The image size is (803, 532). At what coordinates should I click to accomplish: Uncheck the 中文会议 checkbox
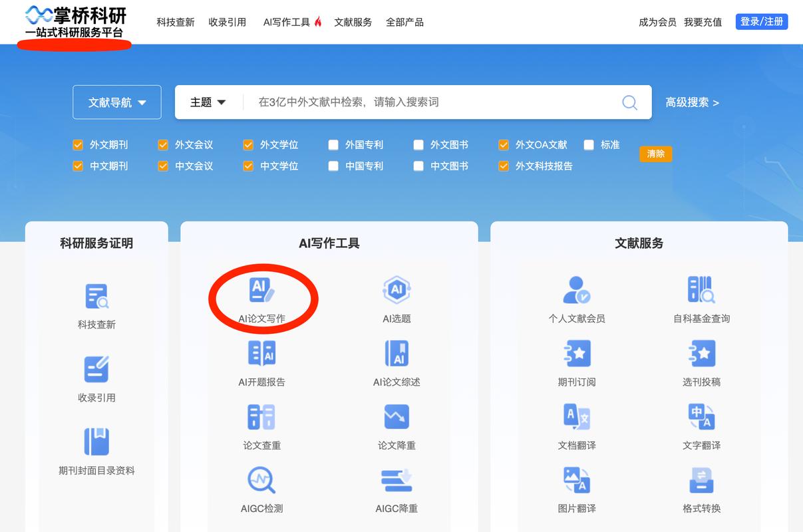click(x=163, y=166)
